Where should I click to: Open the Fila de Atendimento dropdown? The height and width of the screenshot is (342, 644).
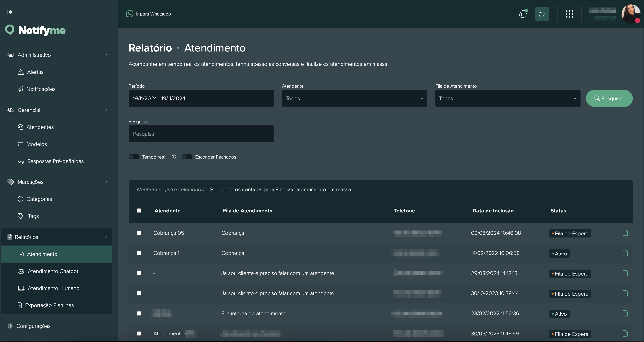point(508,98)
